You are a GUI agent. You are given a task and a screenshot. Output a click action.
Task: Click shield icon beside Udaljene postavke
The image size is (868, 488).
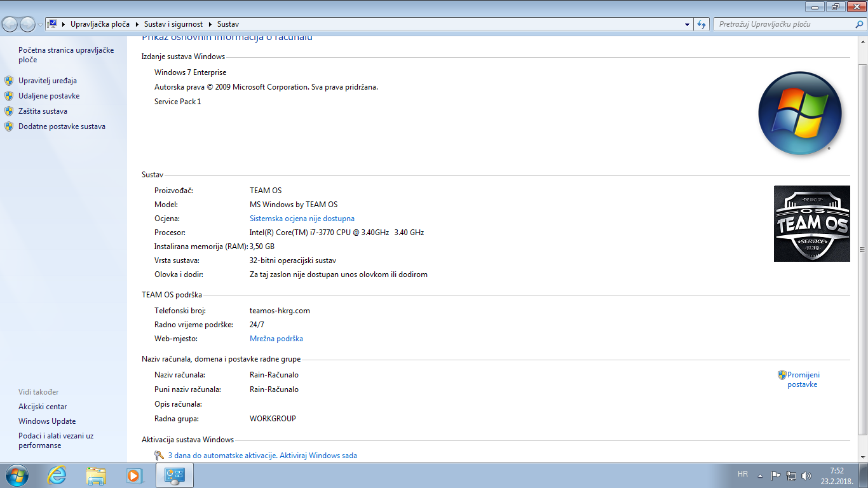(x=9, y=96)
